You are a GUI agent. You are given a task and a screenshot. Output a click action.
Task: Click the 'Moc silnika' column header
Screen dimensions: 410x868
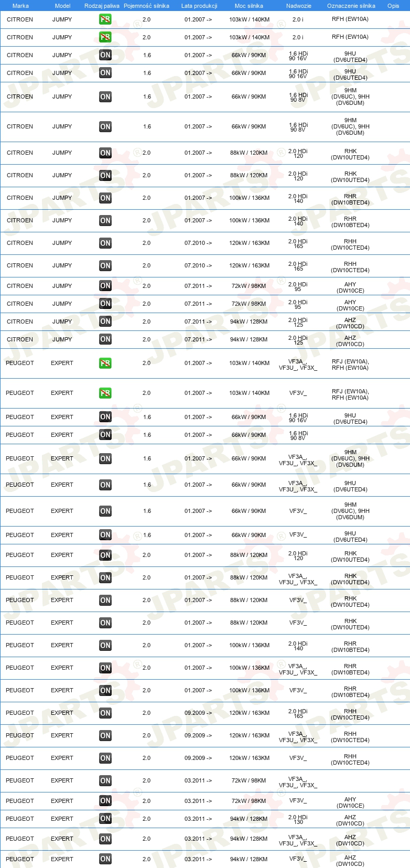pos(249,6)
